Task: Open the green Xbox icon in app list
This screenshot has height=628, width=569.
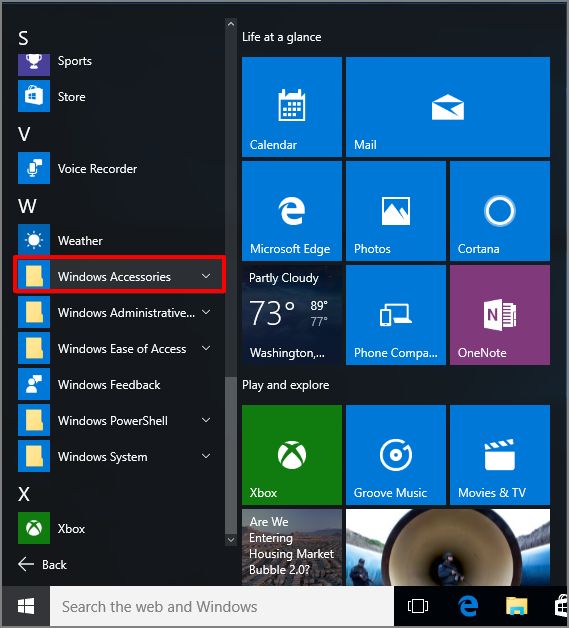Action: tap(34, 528)
